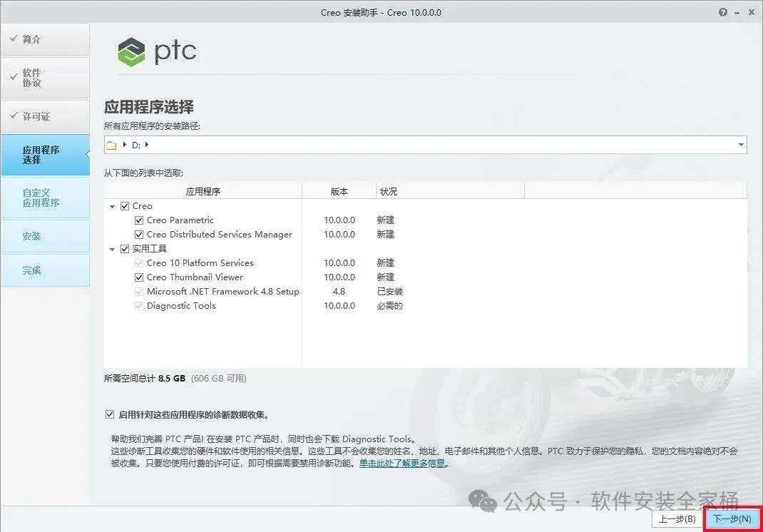Select the Creo Thumbnail Viewer label

click(x=195, y=277)
